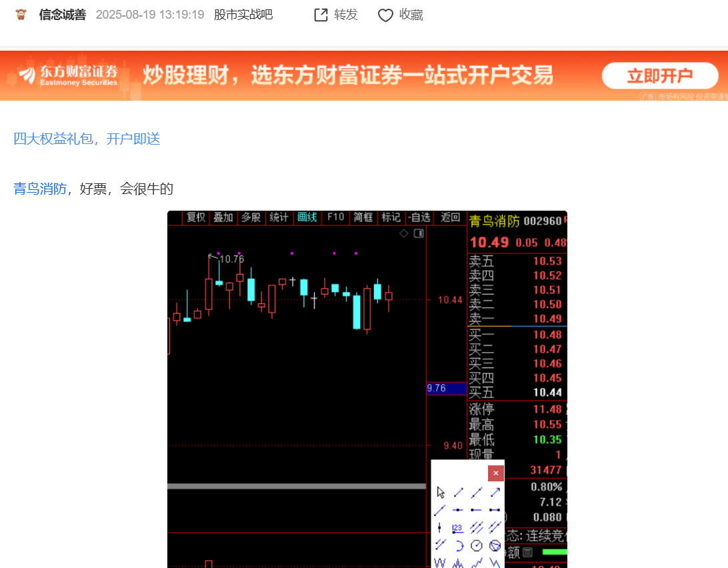The image size is (728, 568).
Task: Open the author name 信念诚善
Action: tap(63, 15)
